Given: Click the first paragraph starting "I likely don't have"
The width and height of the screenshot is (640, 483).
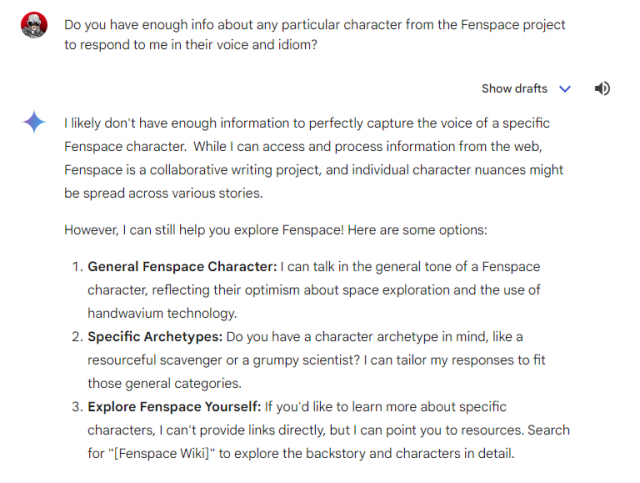Looking at the screenshot, I should [x=313, y=158].
